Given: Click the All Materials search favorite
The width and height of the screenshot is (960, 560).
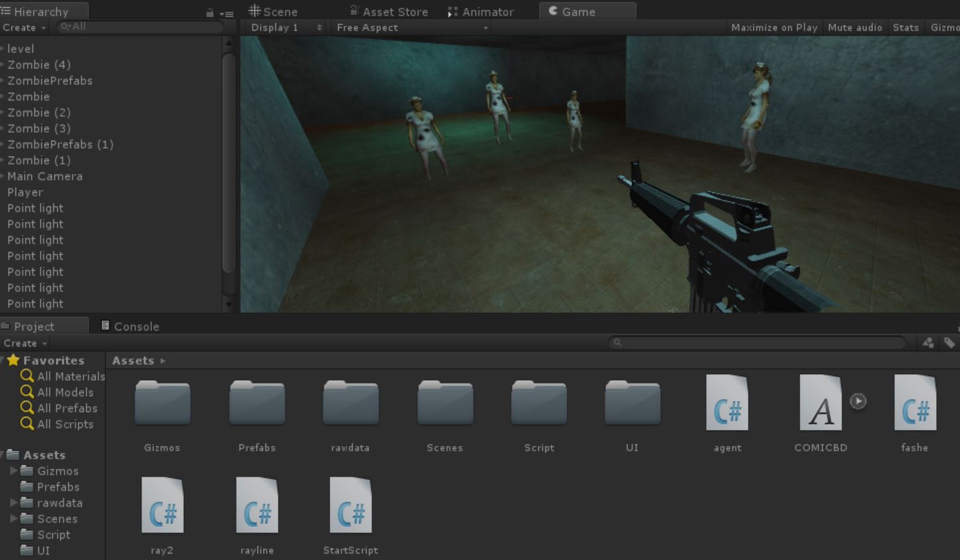Looking at the screenshot, I should [x=63, y=376].
